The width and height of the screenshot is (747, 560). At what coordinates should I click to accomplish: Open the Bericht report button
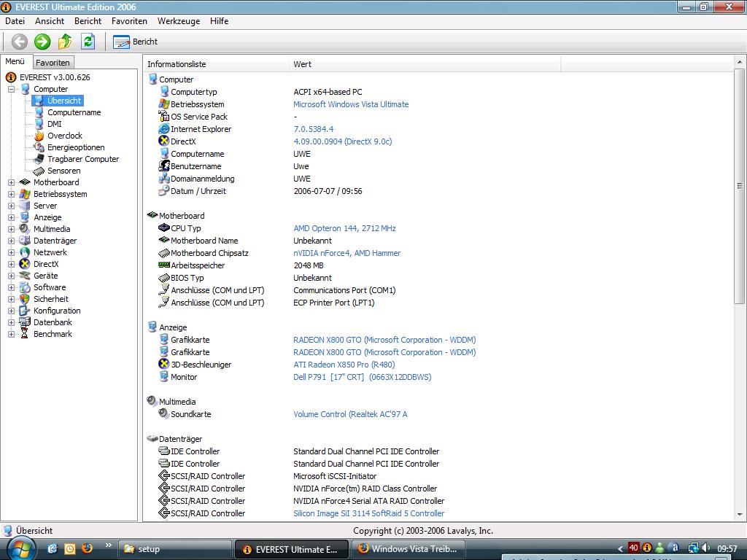point(135,42)
